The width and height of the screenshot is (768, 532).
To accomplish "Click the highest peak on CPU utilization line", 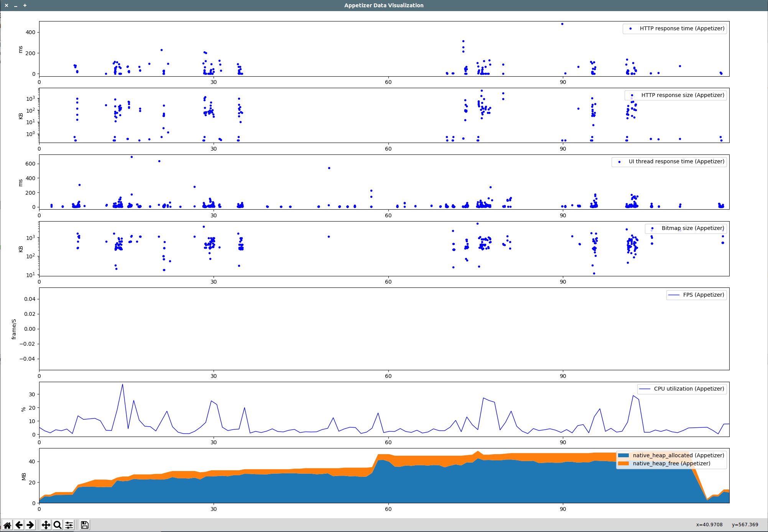I will point(122,384).
